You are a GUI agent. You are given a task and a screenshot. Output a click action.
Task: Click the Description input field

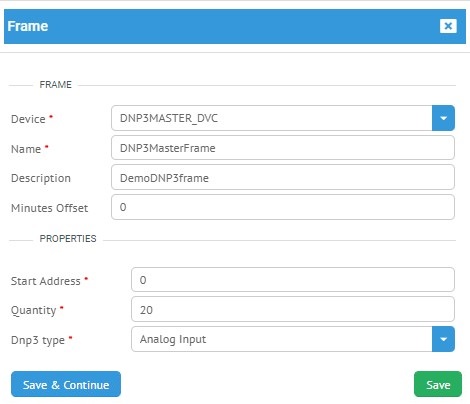pos(283,177)
